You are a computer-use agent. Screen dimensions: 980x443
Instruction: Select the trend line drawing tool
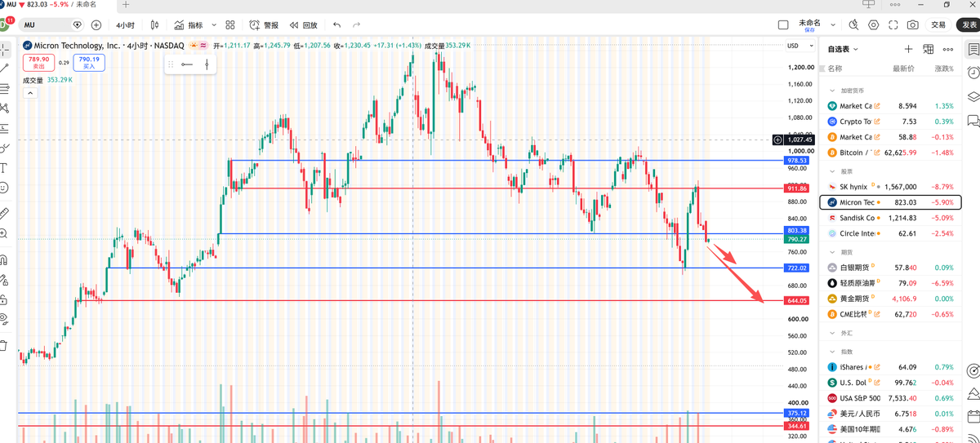[x=5, y=69]
